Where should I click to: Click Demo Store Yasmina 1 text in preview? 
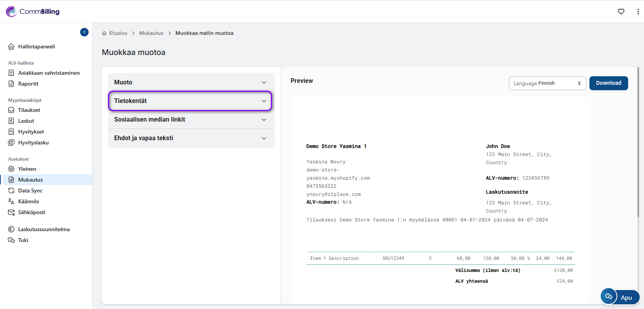coord(336,146)
